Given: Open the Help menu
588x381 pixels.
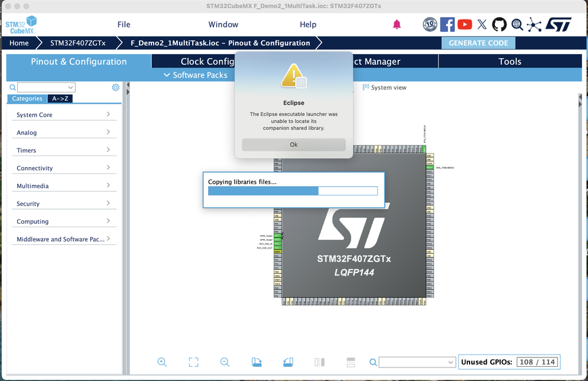Looking at the screenshot, I should (x=308, y=24).
